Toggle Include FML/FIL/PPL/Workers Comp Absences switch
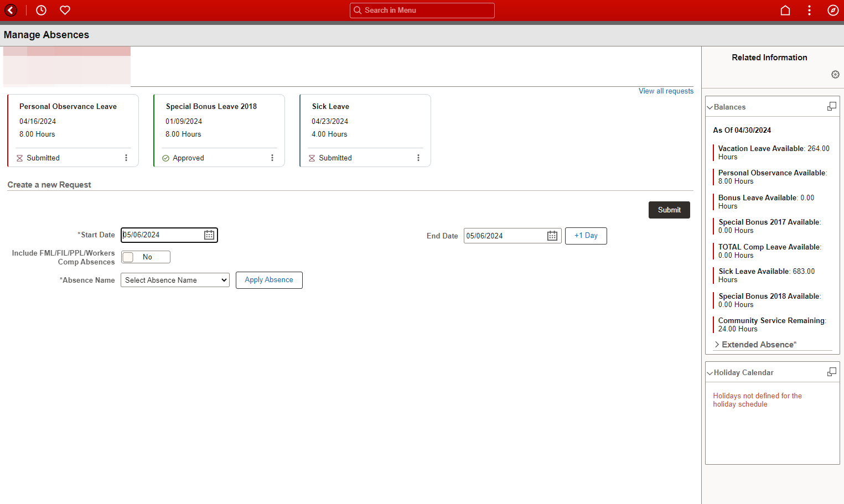This screenshot has width=844, height=504. click(x=146, y=257)
